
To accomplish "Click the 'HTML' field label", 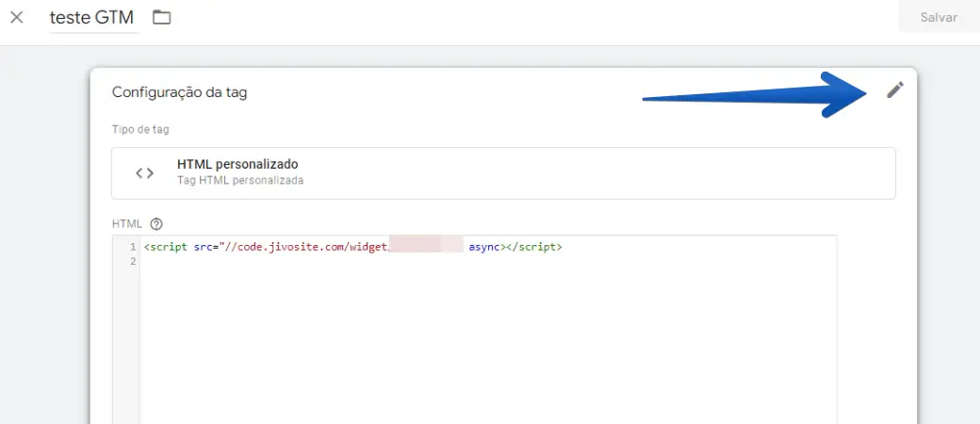I will coord(126,224).
